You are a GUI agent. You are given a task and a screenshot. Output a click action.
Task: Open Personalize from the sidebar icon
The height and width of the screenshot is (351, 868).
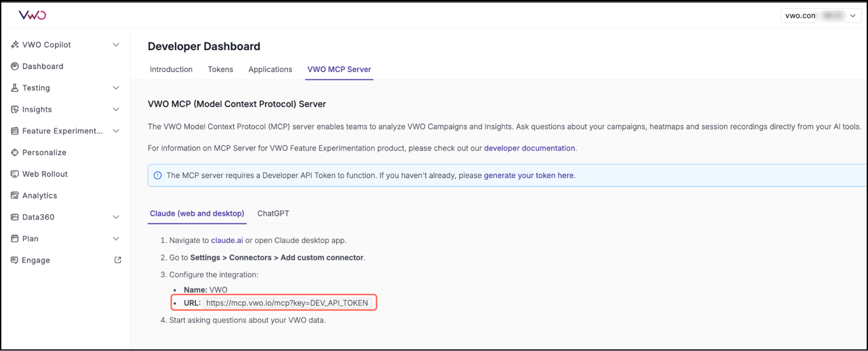pos(14,152)
